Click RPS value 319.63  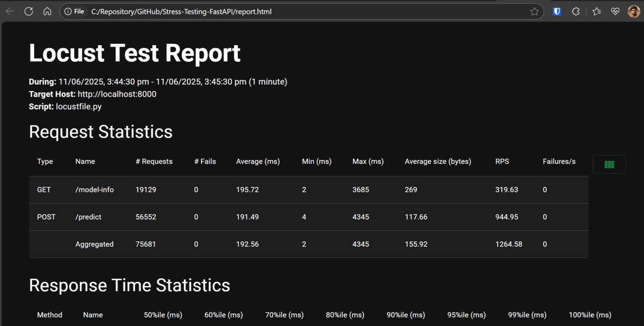(507, 190)
